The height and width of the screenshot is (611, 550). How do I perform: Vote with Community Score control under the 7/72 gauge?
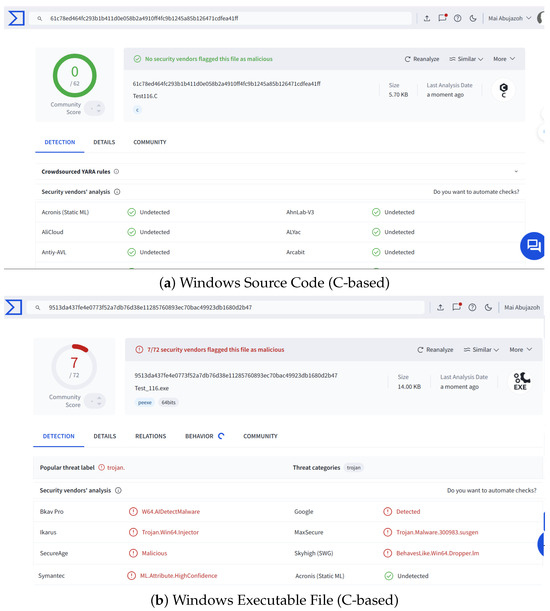point(95,401)
